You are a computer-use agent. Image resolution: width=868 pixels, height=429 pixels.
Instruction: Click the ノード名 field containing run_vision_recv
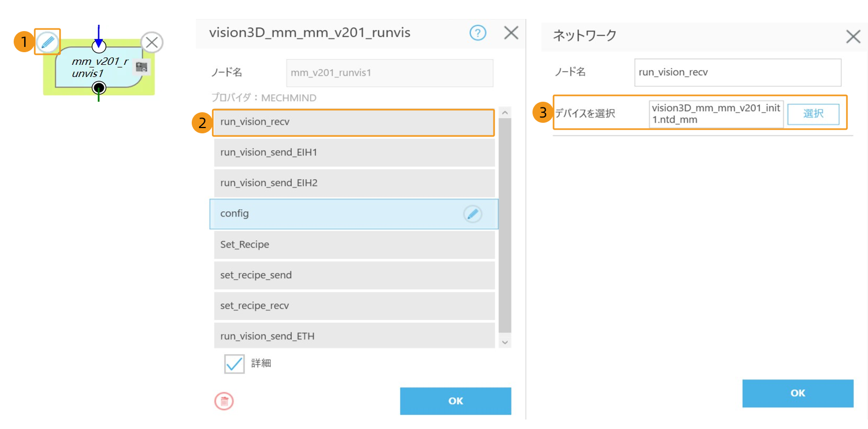[737, 72]
